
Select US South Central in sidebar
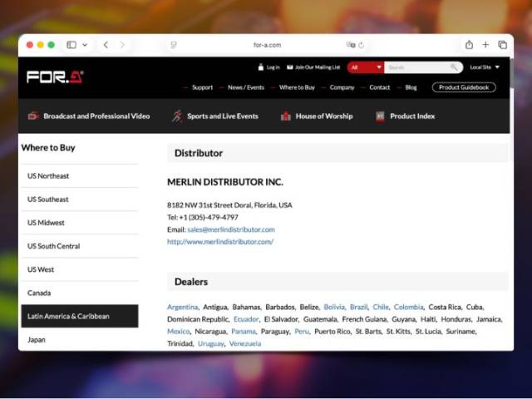80,246
